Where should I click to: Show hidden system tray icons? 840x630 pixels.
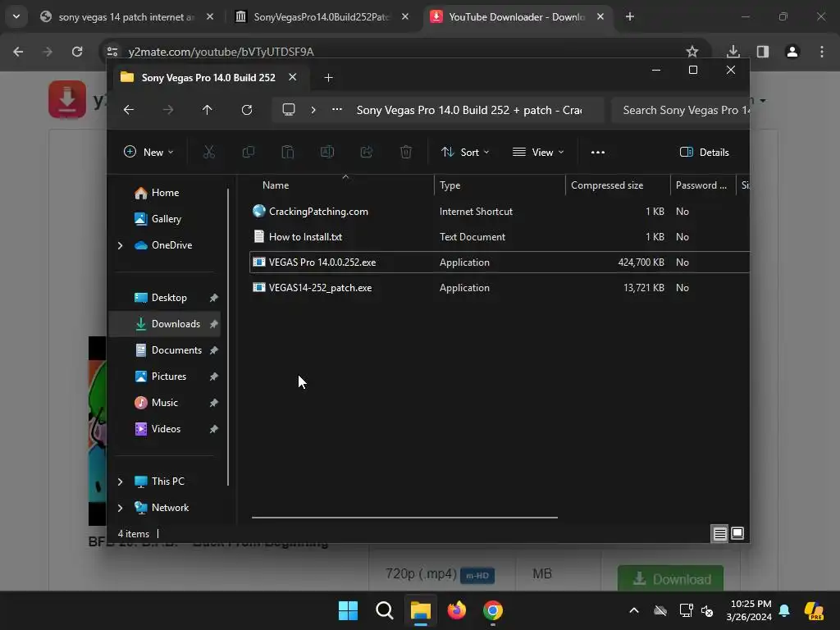[x=634, y=610]
